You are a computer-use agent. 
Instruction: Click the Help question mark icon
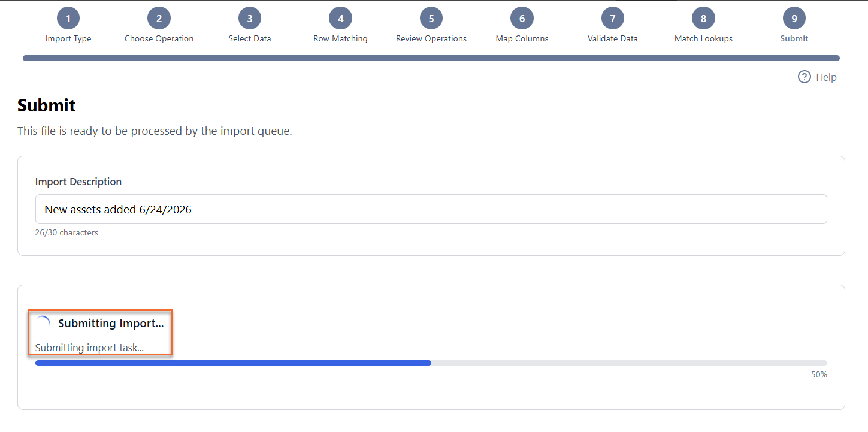(805, 77)
